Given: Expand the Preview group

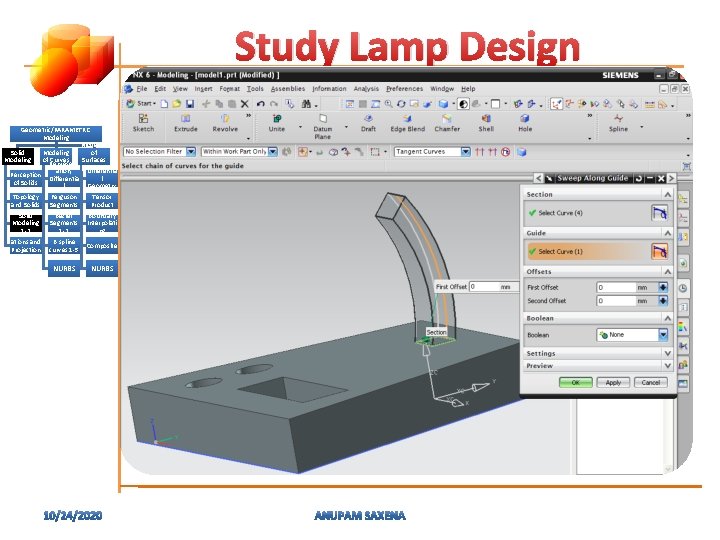Looking at the screenshot, I should (668, 366).
